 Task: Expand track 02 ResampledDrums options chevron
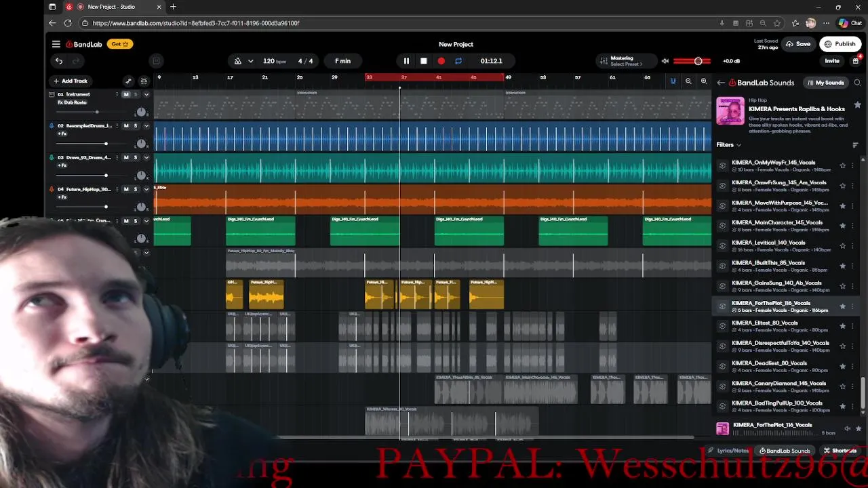(146, 126)
